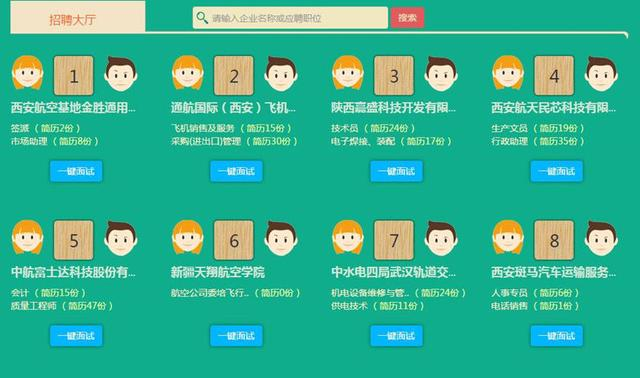Select the wooden number 6 tile
The width and height of the screenshot is (640, 378).
pyautogui.click(x=234, y=240)
